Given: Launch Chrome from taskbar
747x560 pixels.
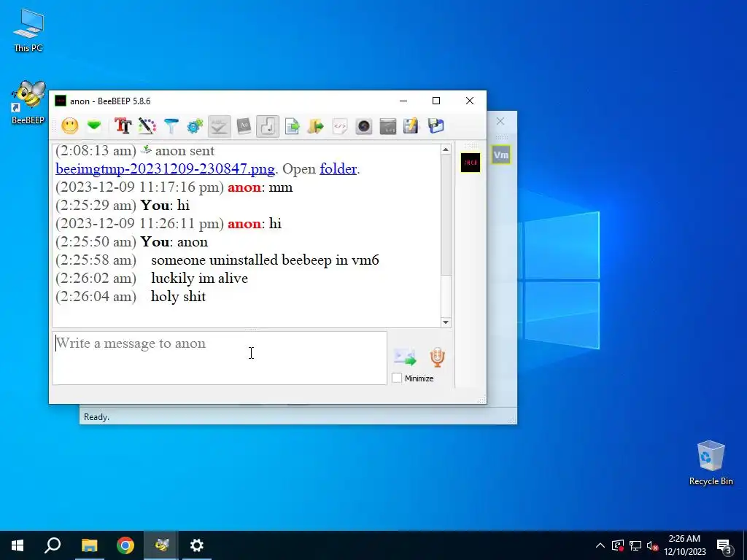Looking at the screenshot, I should (125, 545).
